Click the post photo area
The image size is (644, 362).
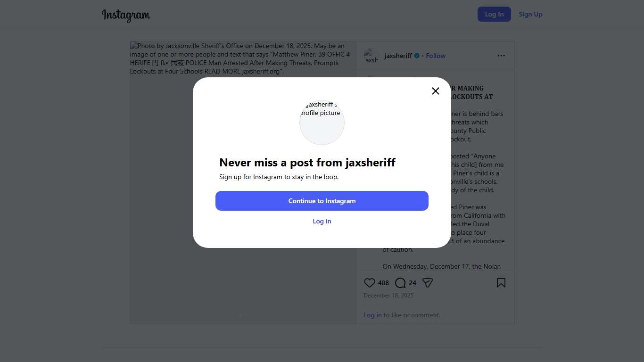160,189
